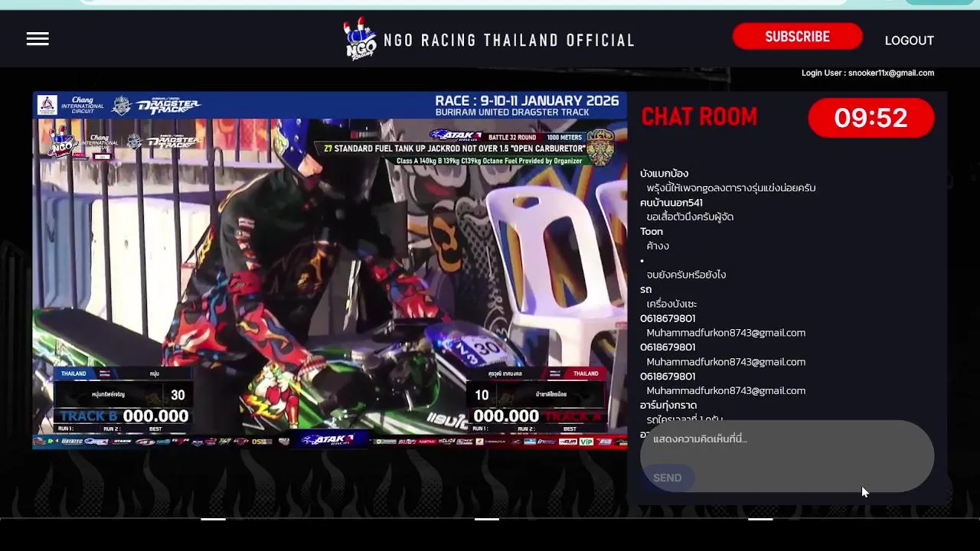Click chat username อาร์มทุ่งกราด
The image size is (980, 551).
pyautogui.click(x=668, y=405)
